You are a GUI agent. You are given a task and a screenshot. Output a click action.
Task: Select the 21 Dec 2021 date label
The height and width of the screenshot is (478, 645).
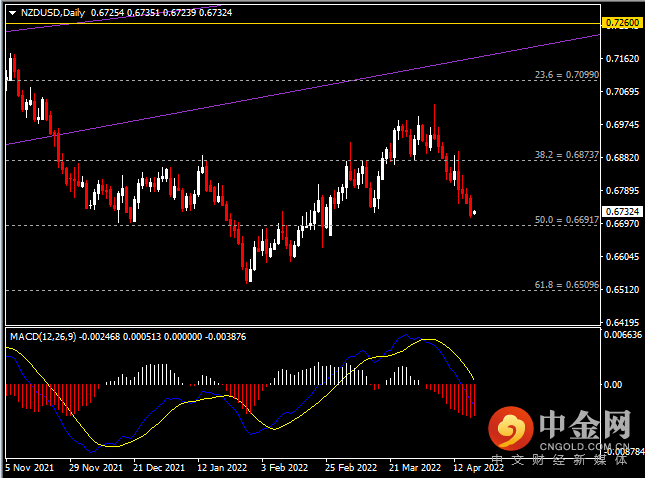coord(159,468)
